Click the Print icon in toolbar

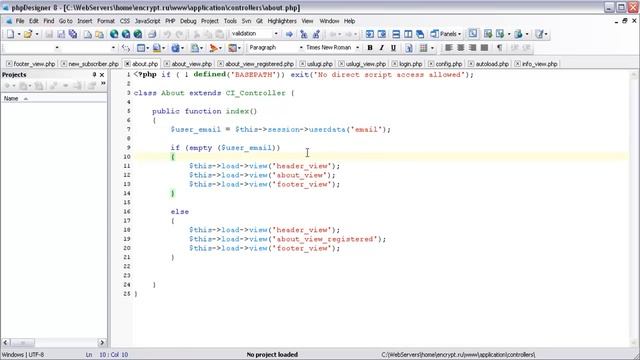click(x=152, y=34)
